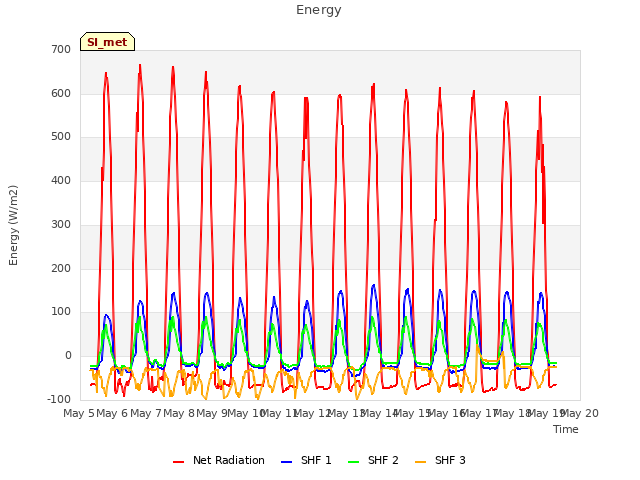Image resolution: width=640 pixels, height=480 pixels.
Task: Click the blue SHF 1 legend swatch
Action: pos(287,462)
